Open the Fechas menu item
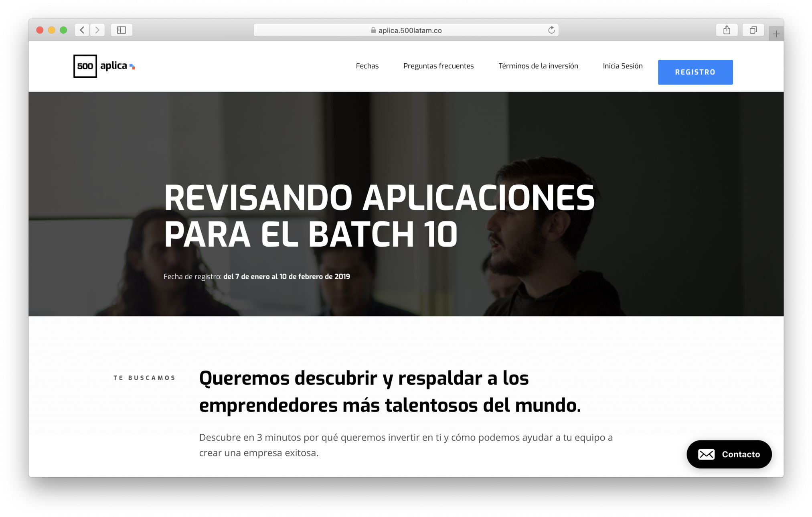812x517 pixels. (367, 66)
